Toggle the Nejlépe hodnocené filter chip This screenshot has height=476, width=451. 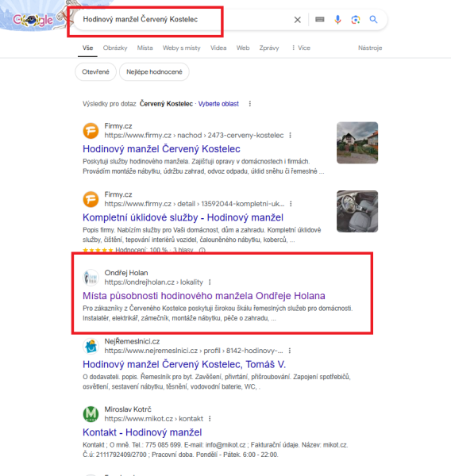click(154, 72)
